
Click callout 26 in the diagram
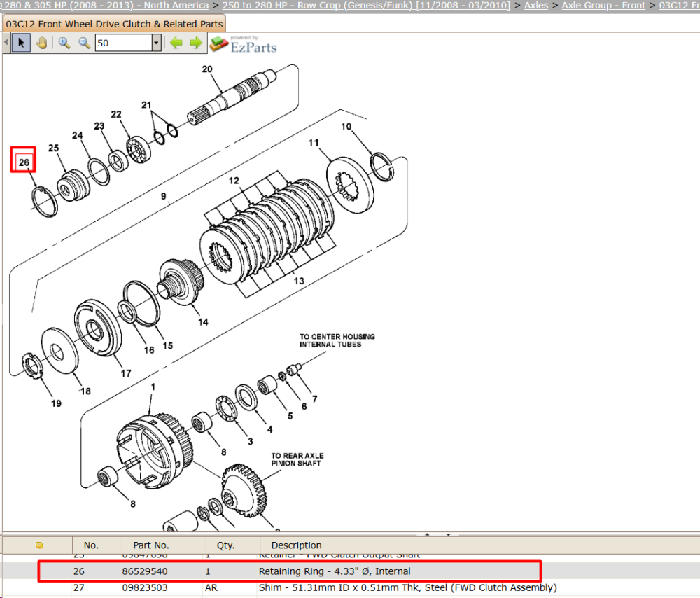tap(24, 162)
